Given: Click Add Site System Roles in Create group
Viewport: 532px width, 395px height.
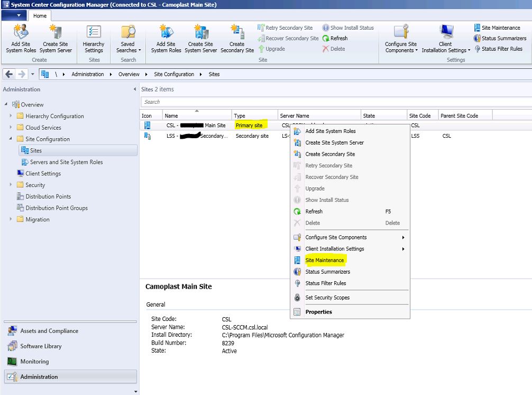Looking at the screenshot, I should [21, 38].
